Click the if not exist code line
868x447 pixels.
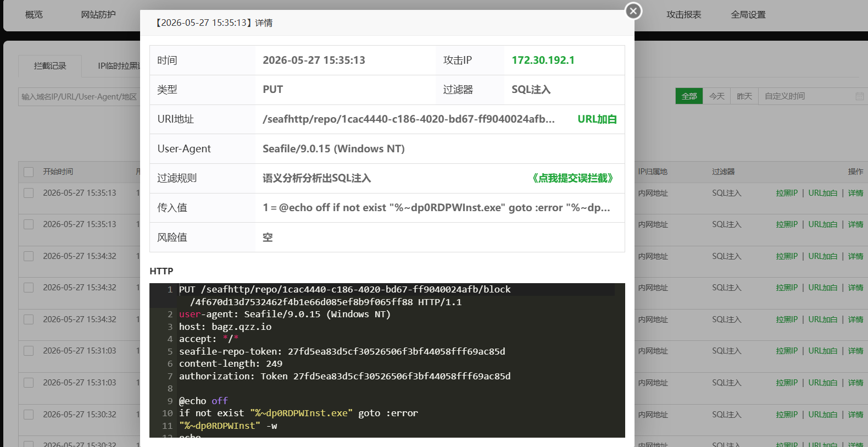[298, 413]
